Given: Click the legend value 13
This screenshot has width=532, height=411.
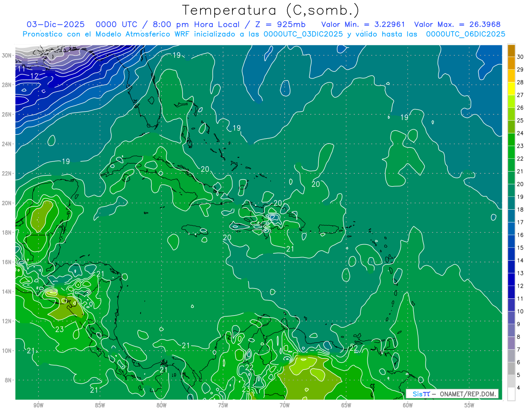Looking at the screenshot, I should tap(520, 273).
